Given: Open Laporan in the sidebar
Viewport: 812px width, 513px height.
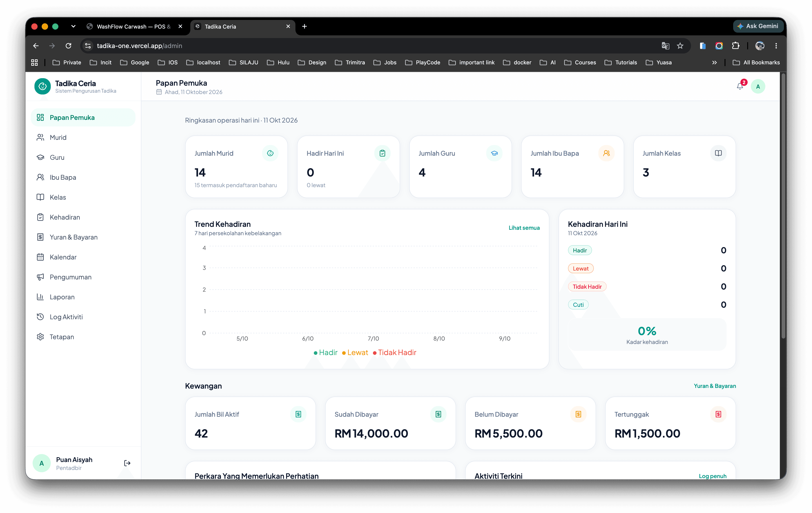Looking at the screenshot, I should click(x=83, y=297).
